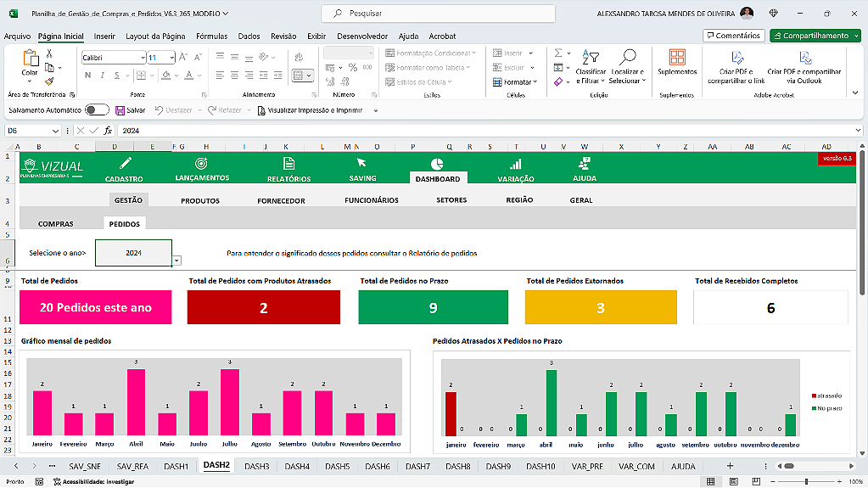Expand the Name Box dropdown for D6
The image size is (868, 488).
pyautogui.click(x=55, y=131)
